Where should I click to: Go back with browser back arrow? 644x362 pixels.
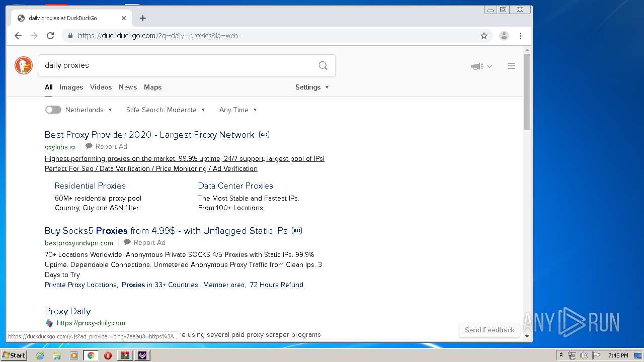point(18,36)
